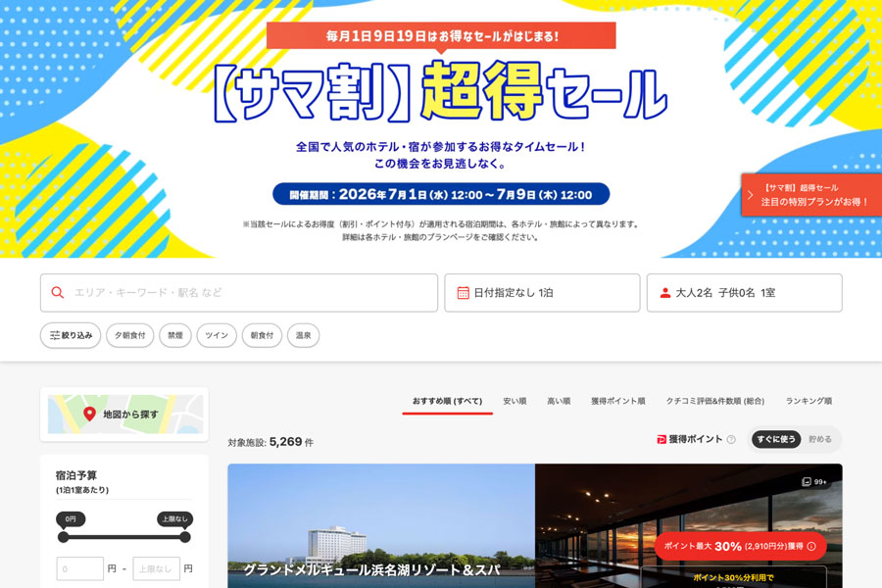This screenshot has height=588, width=882.
Task: Click the person icon in guests field
Action: coord(664,293)
